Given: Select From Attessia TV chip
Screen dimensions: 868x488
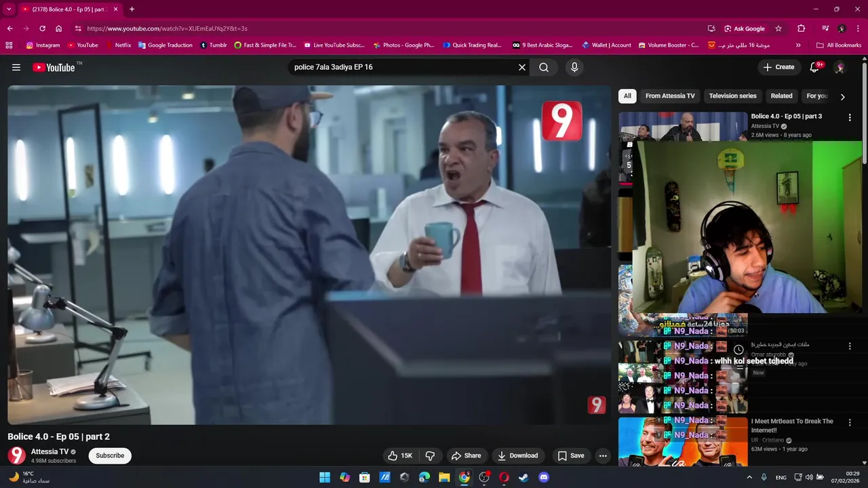Looking at the screenshot, I should point(670,96).
